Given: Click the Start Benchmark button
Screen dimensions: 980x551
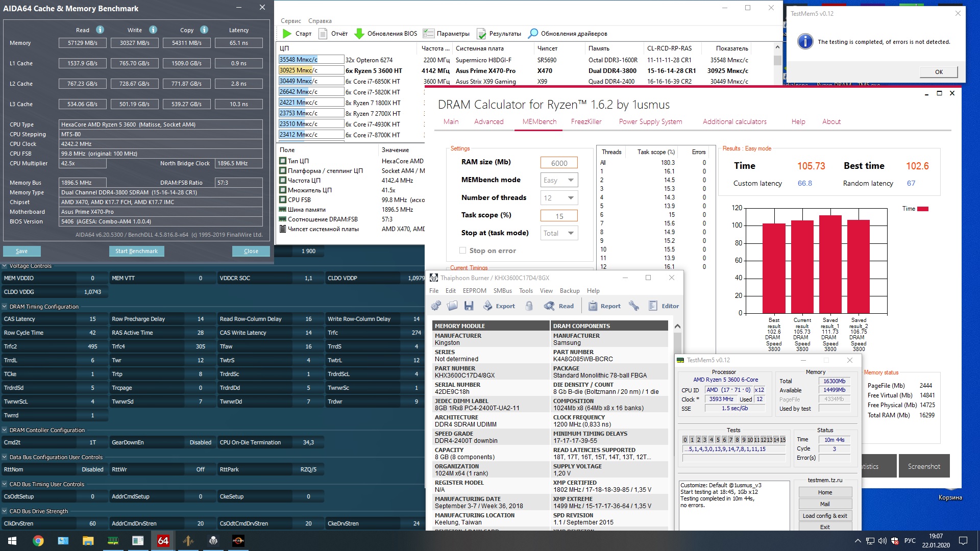Looking at the screenshot, I should [136, 251].
